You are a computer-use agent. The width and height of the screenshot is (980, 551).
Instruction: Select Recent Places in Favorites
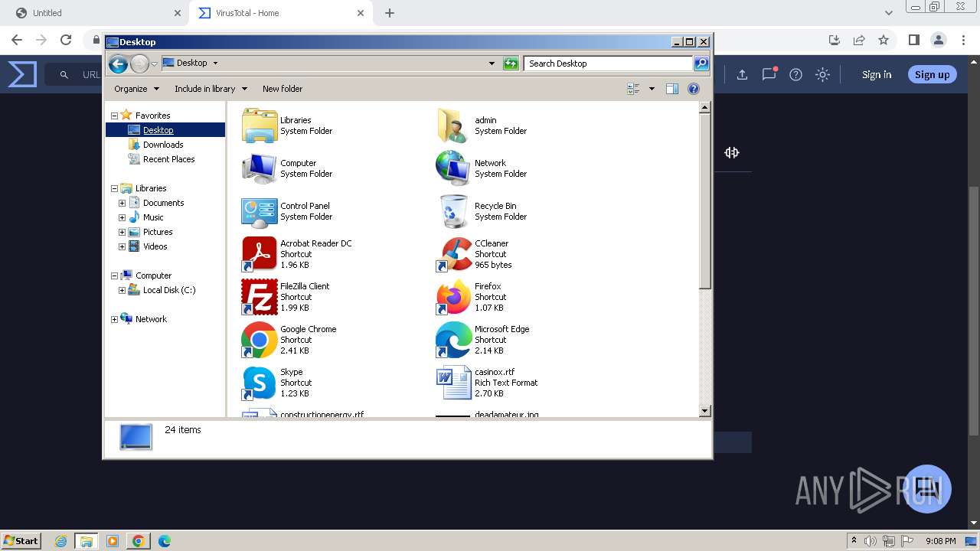pyautogui.click(x=168, y=159)
